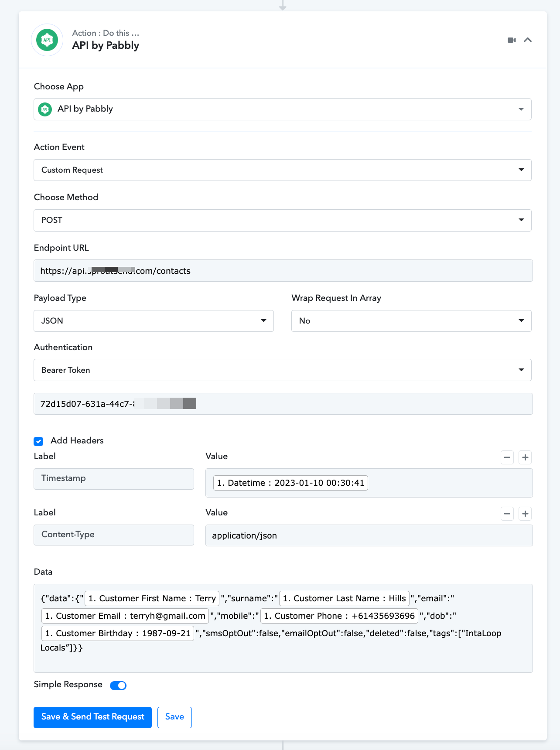560x750 pixels.
Task: Collapse the API by Pabbly action step
Action: pyautogui.click(x=528, y=40)
